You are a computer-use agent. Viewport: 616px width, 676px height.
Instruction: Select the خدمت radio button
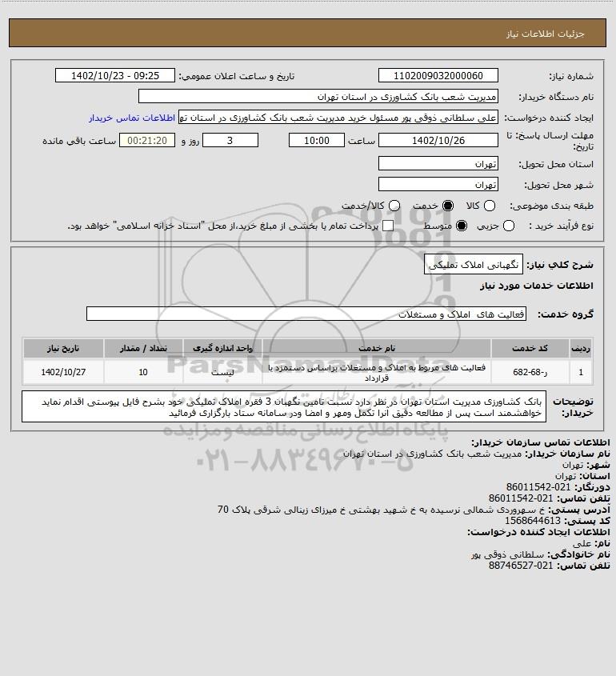[448, 206]
